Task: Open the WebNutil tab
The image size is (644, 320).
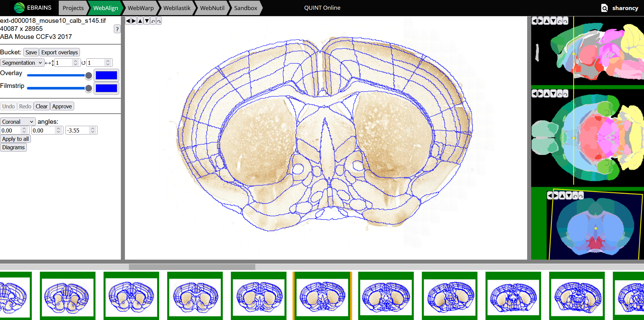Action: (x=212, y=8)
